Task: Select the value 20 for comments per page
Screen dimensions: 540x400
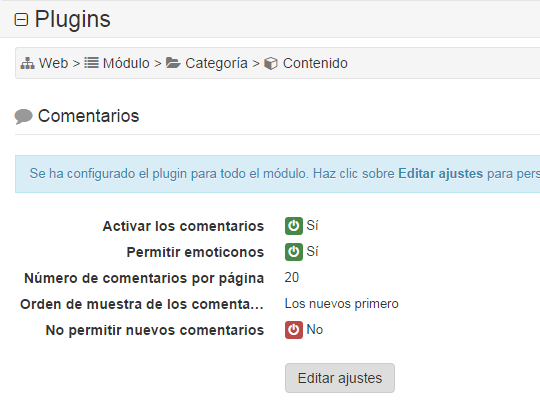Action: point(292,278)
